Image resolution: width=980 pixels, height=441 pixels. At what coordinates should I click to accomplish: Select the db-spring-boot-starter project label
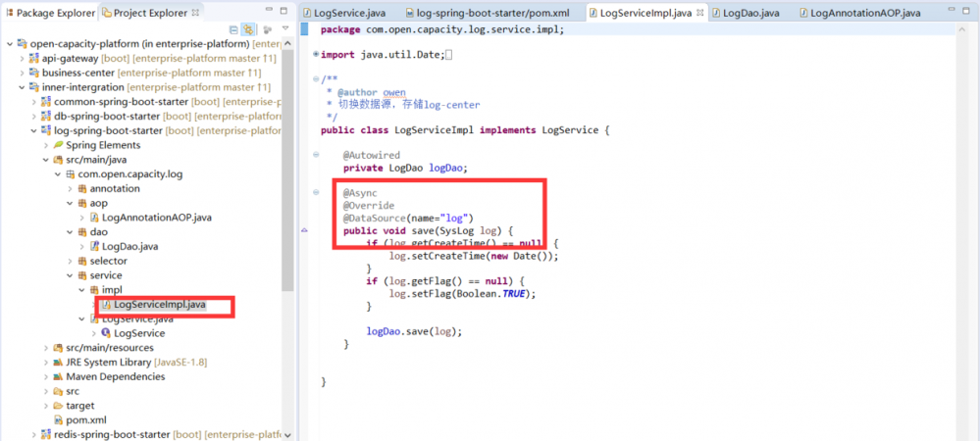[x=107, y=117]
